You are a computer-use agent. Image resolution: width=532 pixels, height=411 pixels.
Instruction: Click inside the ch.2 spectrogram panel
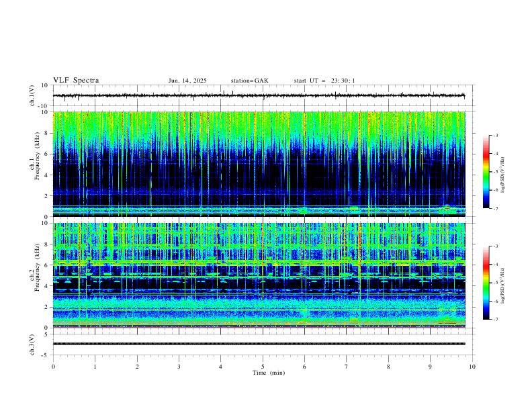(x=259, y=275)
